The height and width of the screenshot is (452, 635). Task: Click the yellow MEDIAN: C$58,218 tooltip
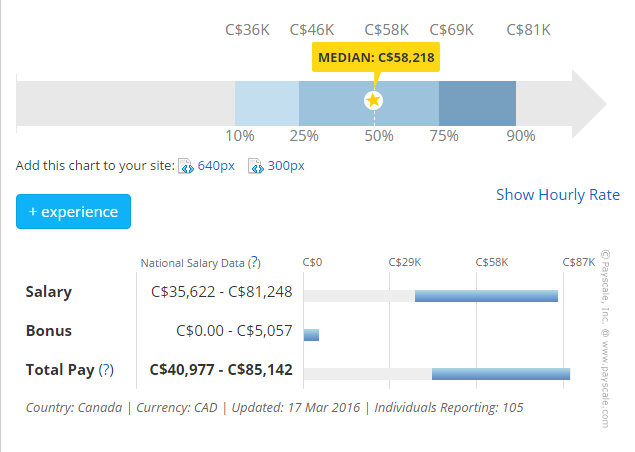coord(376,58)
